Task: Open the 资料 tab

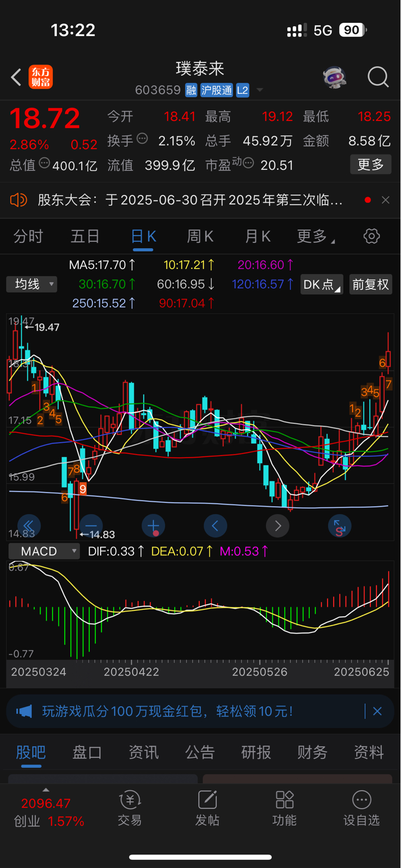Action: coord(369,752)
